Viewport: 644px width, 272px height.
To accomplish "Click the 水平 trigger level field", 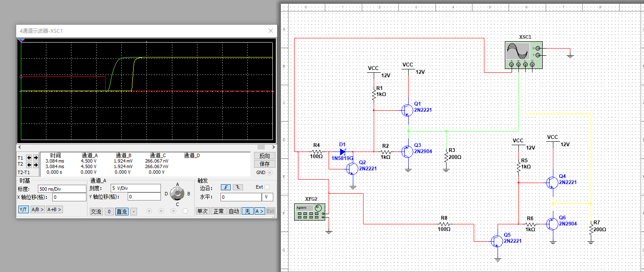I will [241, 197].
